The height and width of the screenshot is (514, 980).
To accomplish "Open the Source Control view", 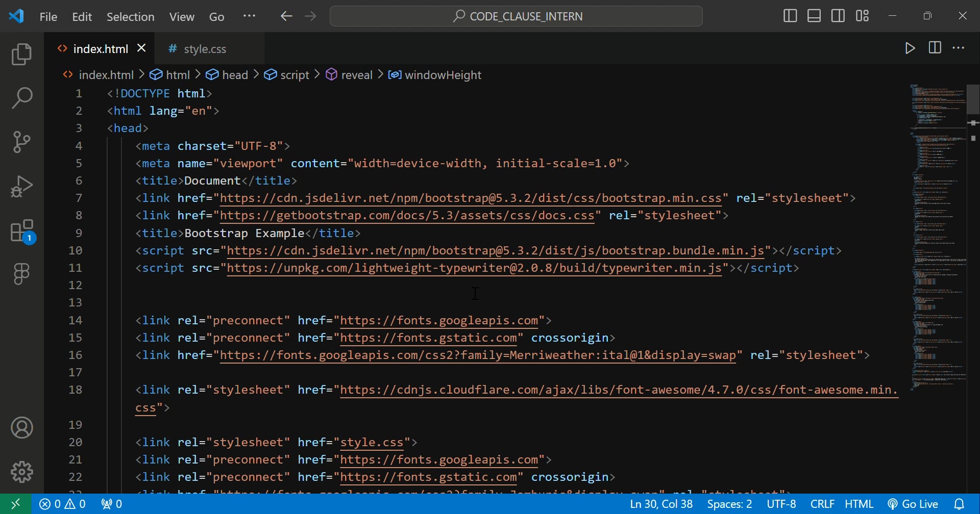I will (x=21, y=142).
